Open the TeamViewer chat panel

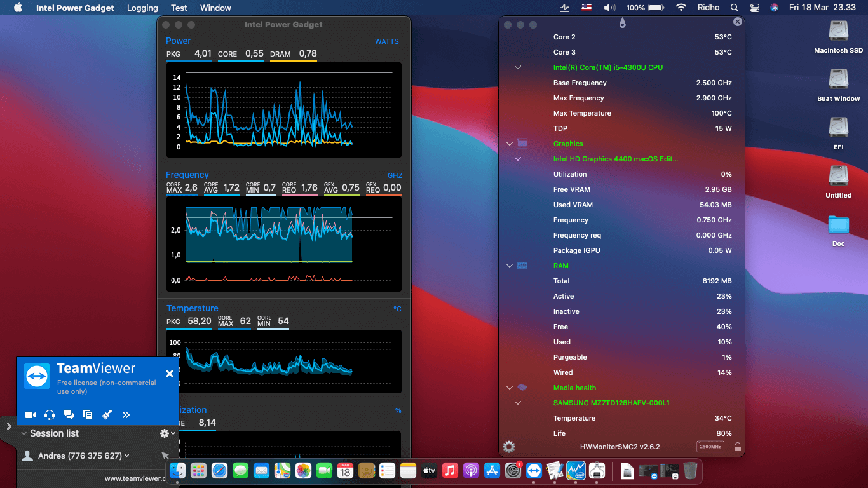(x=68, y=414)
